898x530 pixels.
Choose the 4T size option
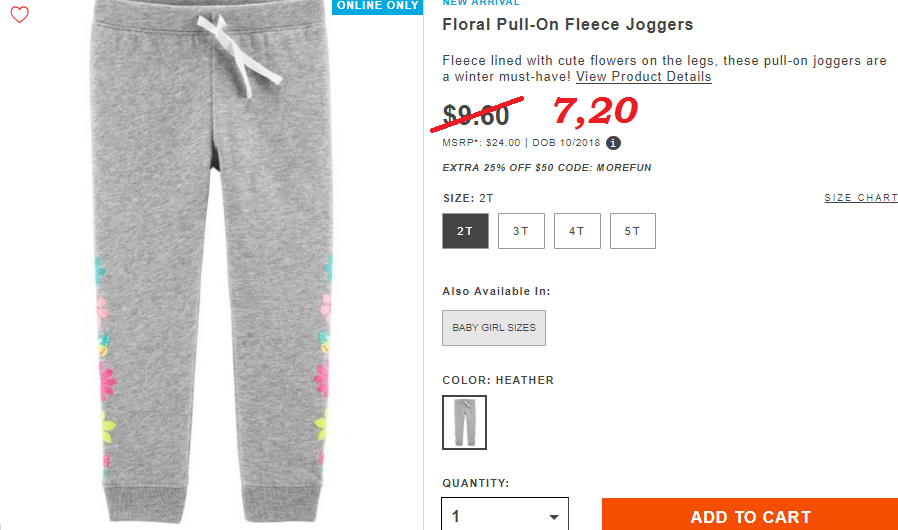tap(577, 231)
